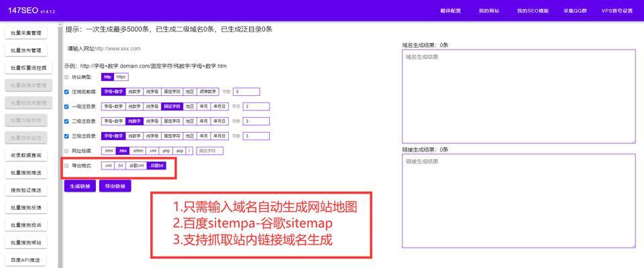Screen dimensions: 644x268
Task: Click inside the 链接生成结果 textarea
Action: (x=519, y=201)
